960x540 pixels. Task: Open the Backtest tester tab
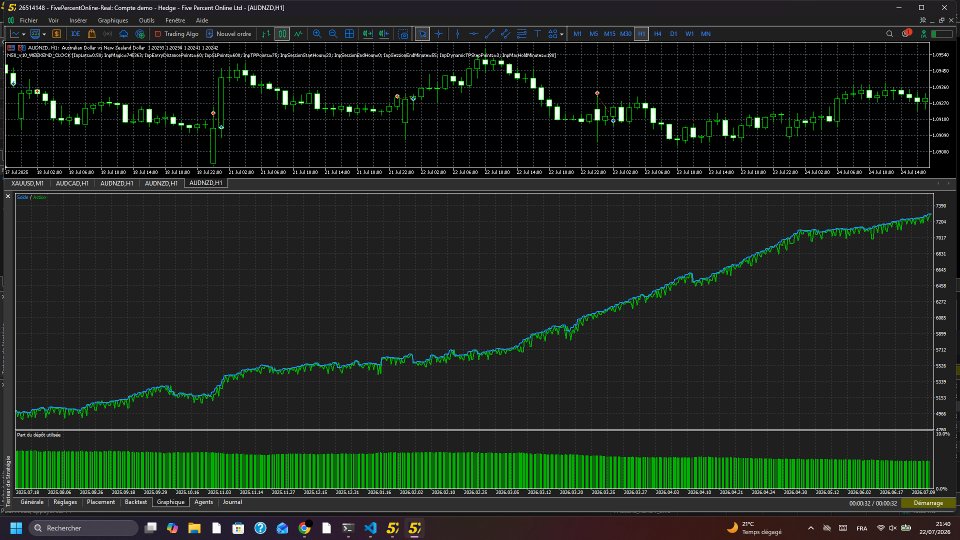[135, 502]
